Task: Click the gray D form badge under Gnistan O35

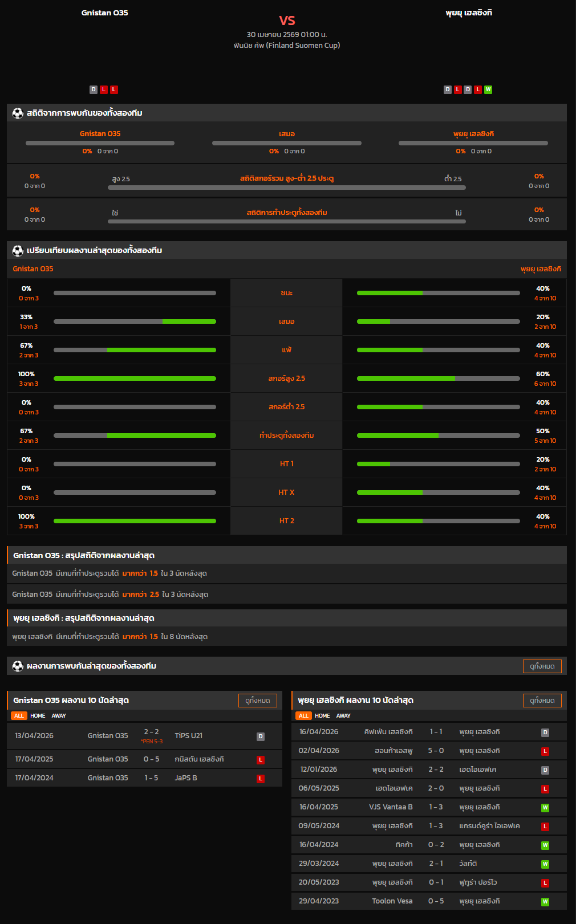Action: click(94, 89)
